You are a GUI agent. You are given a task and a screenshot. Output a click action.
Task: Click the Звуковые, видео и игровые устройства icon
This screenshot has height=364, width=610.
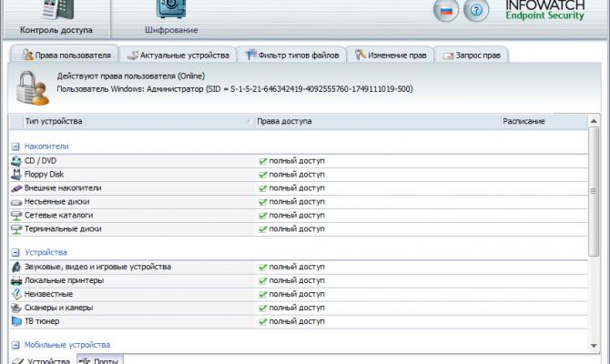coord(16,267)
